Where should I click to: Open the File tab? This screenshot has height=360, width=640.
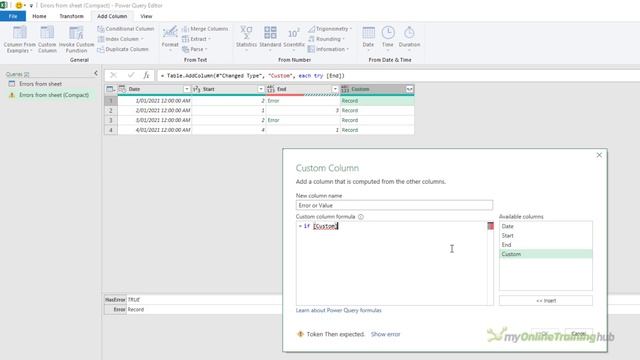pos(13,16)
